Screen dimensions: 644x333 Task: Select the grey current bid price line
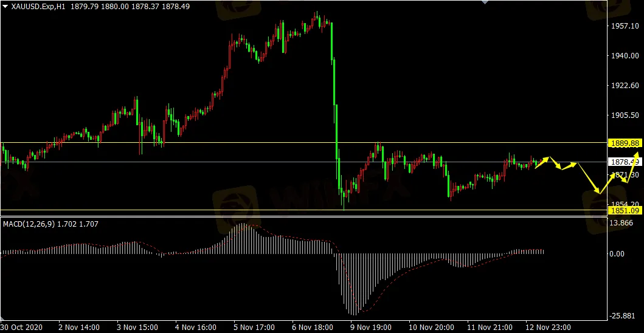point(303,162)
